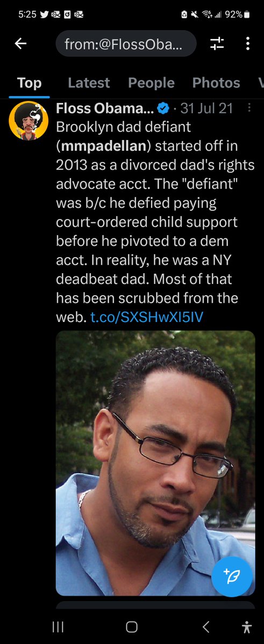Tap Android navigation back chevron
Image resolution: width=264 pixels, height=644 pixels.
click(x=206, y=627)
